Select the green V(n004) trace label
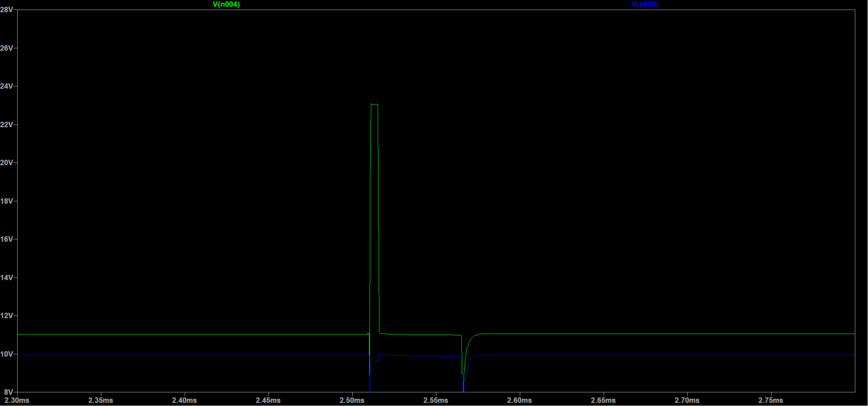 [226, 5]
